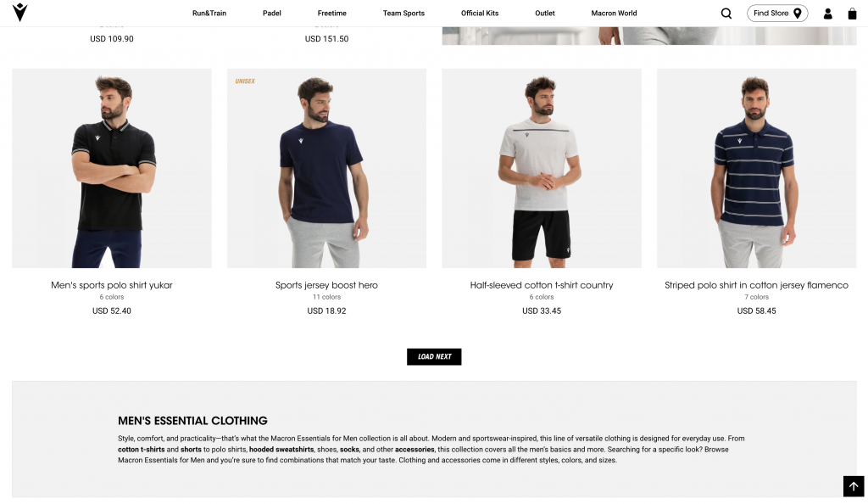
Task: Click the 'hooded sweatshirts' text link
Action: (281, 450)
